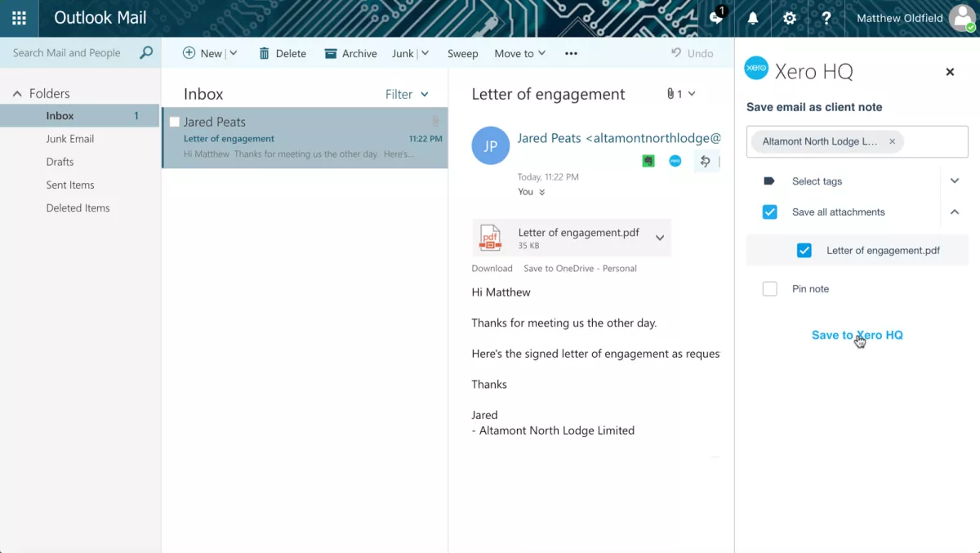980x553 pixels.
Task: Click Sweep in the toolbar
Action: pos(462,53)
